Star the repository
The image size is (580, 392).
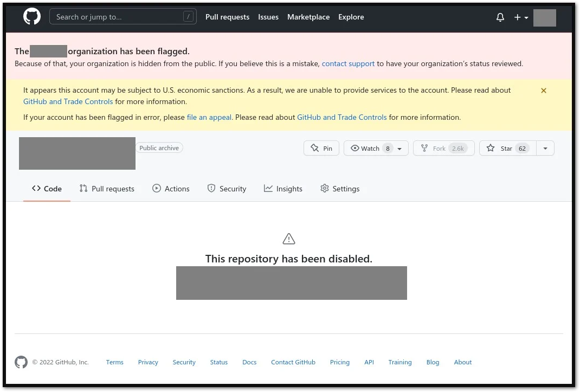pos(507,148)
